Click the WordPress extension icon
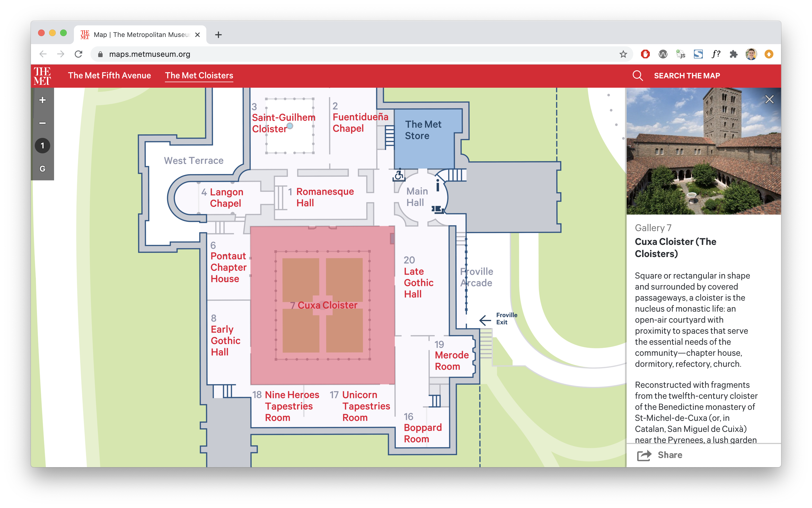 click(x=663, y=54)
